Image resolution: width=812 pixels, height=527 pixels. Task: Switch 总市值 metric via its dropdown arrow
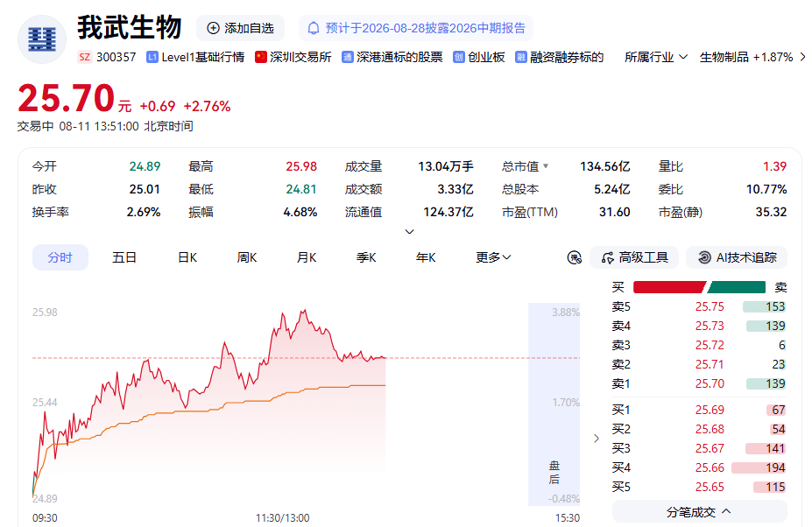coord(546,166)
